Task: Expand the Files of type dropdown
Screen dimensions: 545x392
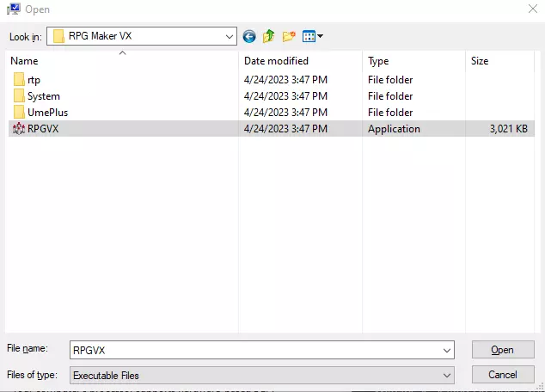Action: 447,376
